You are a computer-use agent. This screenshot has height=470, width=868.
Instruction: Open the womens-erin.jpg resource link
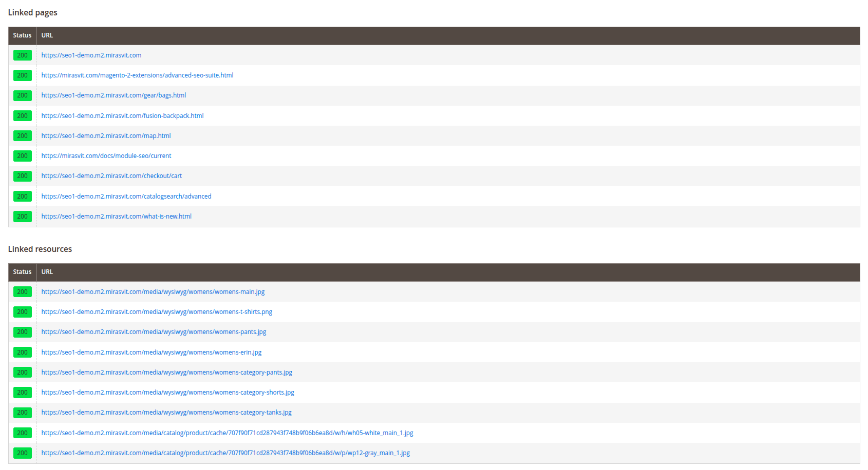(x=152, y=352)
